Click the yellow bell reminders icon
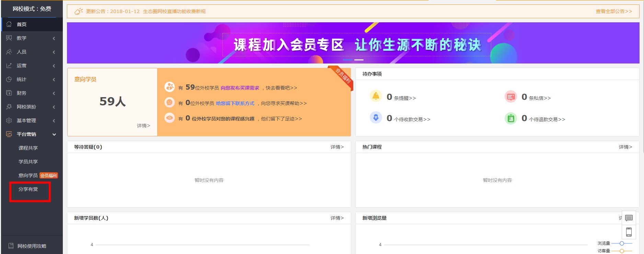The height and width of the screenshot is (254, 644). click(x=376, y=96)
